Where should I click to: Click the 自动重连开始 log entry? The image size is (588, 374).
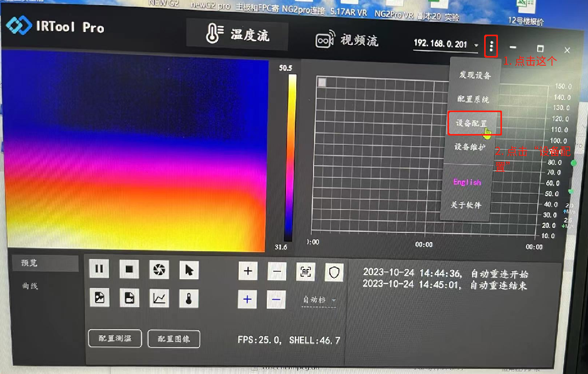pyautogui.click(x=445, y=273)
